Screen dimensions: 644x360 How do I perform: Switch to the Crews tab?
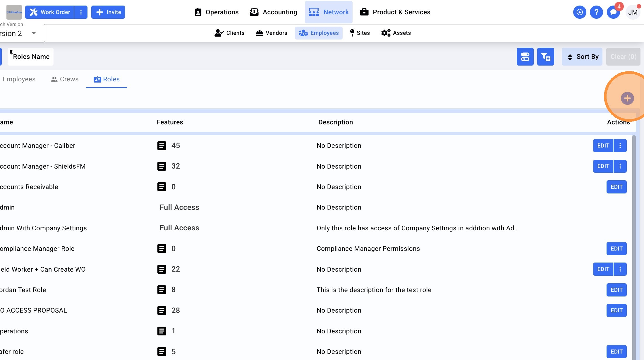[65, 79]
